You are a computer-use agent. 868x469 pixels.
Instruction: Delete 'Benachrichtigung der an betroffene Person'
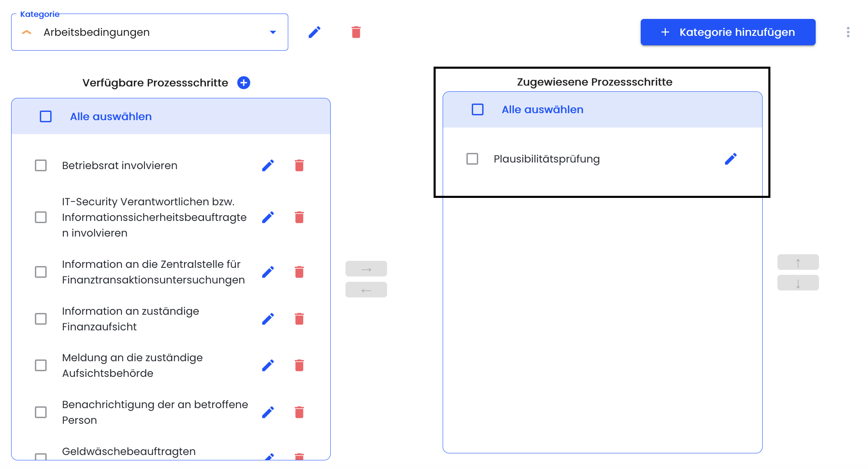click(x=299, y=412)
